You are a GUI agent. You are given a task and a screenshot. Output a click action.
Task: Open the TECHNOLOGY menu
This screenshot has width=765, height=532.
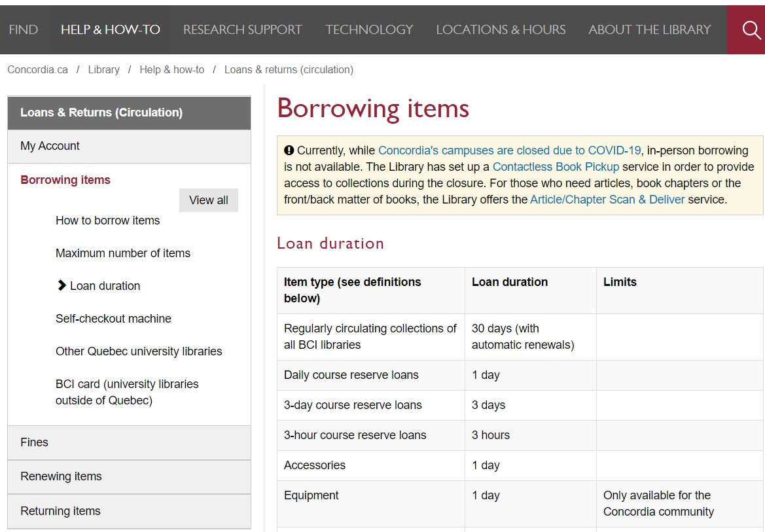[369, 29]
